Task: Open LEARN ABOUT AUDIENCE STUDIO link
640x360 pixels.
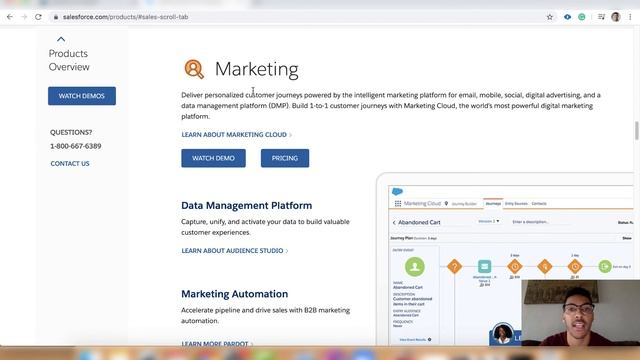Action: point(235,251)
